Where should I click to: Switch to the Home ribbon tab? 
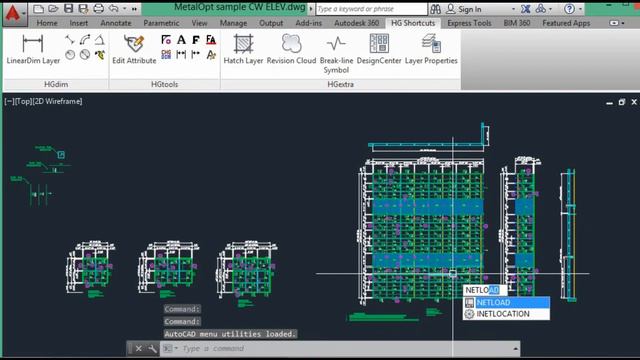[x=47, y=23]
